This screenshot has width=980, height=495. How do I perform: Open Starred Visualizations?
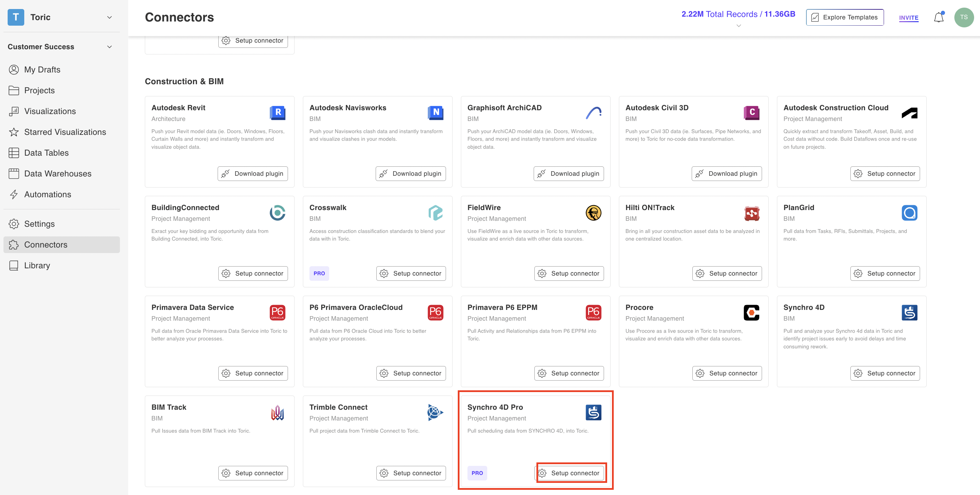(62, 132)
